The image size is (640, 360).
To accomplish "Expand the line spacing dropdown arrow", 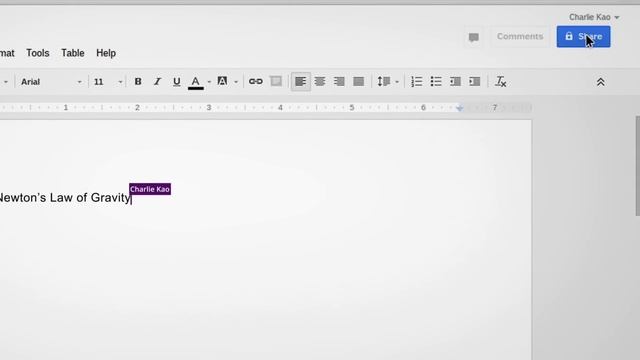I will 397,82.
